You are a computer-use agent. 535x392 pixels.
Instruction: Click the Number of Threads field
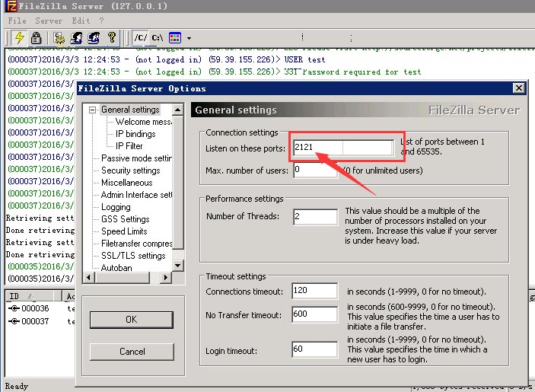pyautogui.click(x=315, y=217)
